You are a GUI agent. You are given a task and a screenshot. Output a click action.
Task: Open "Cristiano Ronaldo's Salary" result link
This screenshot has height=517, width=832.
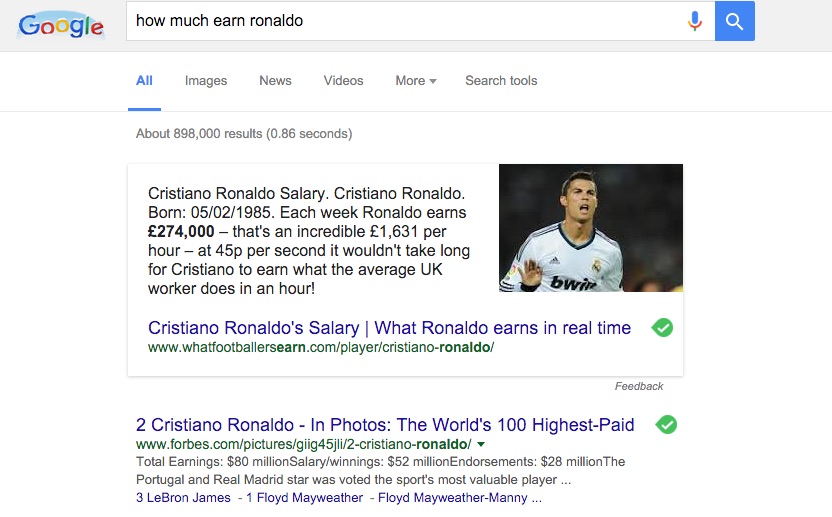click(x=389, y=328)
